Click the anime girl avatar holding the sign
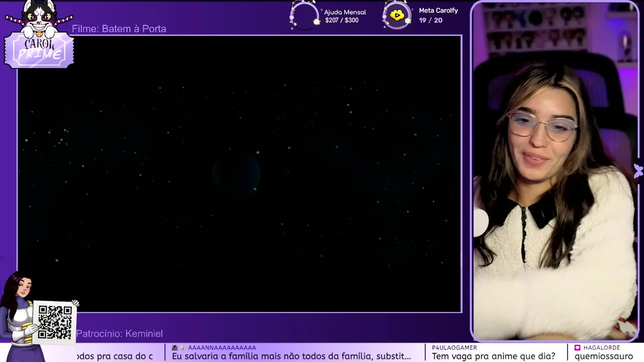The width and height of the screenshot is (644, 362). click(x=20, y=317)
